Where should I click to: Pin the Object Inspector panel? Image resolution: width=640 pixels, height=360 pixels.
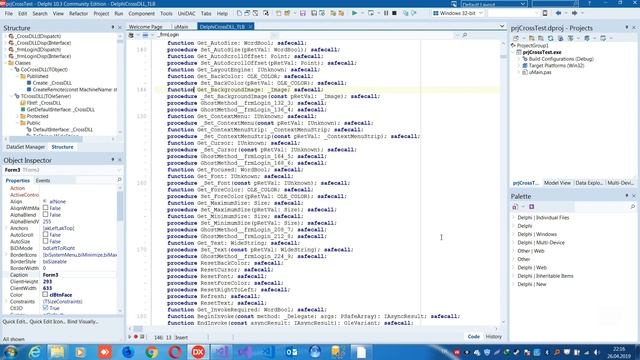click(x=113, y=160)
